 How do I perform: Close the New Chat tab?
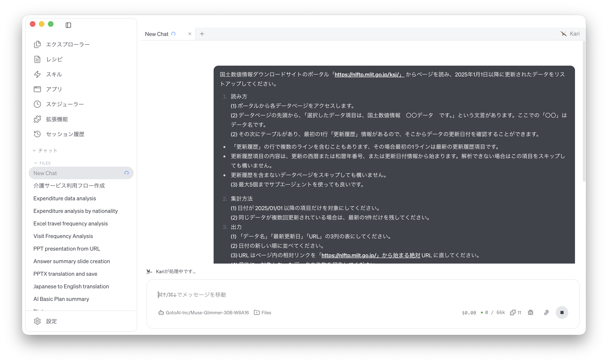click(189, 34)
